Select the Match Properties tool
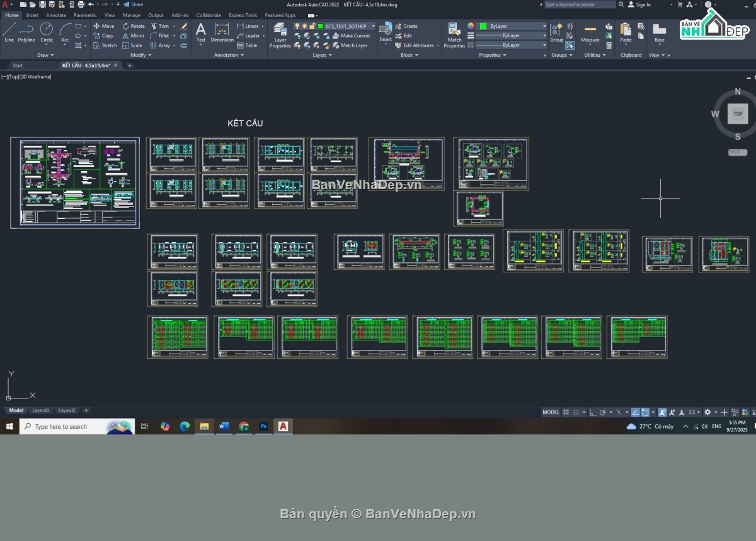The height and width of the screenshot is (541, 756). [x=454, y=34]
